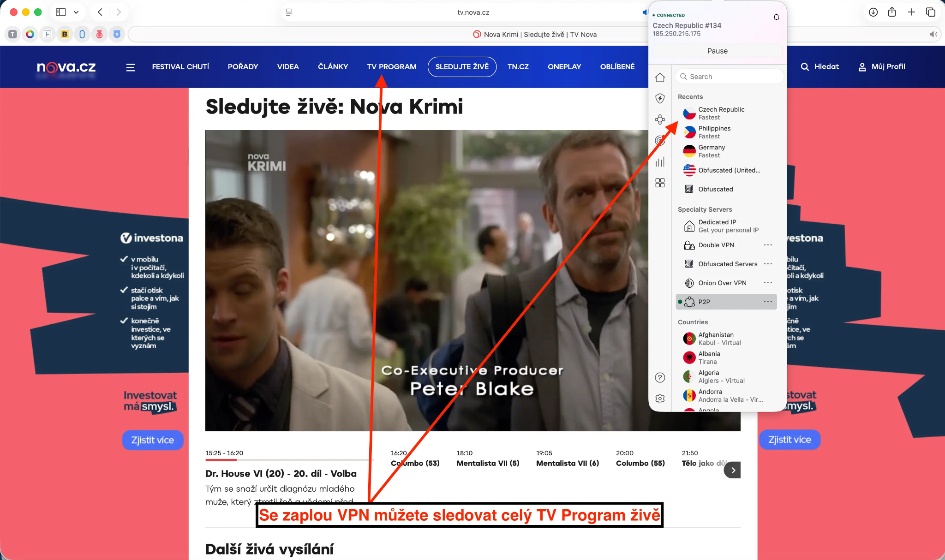Open the nova.cz hamburger menu
945x560 pixels.
tap(131, 67)
